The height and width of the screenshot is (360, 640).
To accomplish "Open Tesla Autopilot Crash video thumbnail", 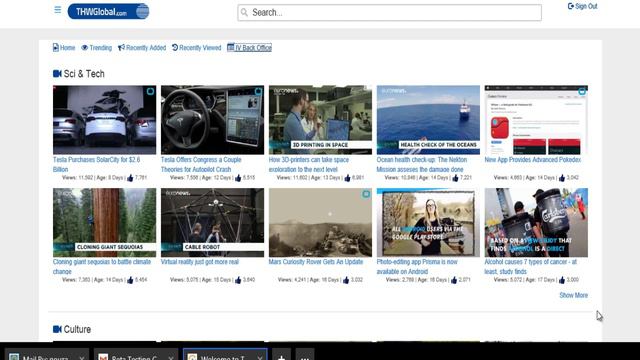I will tap(212, 120).
